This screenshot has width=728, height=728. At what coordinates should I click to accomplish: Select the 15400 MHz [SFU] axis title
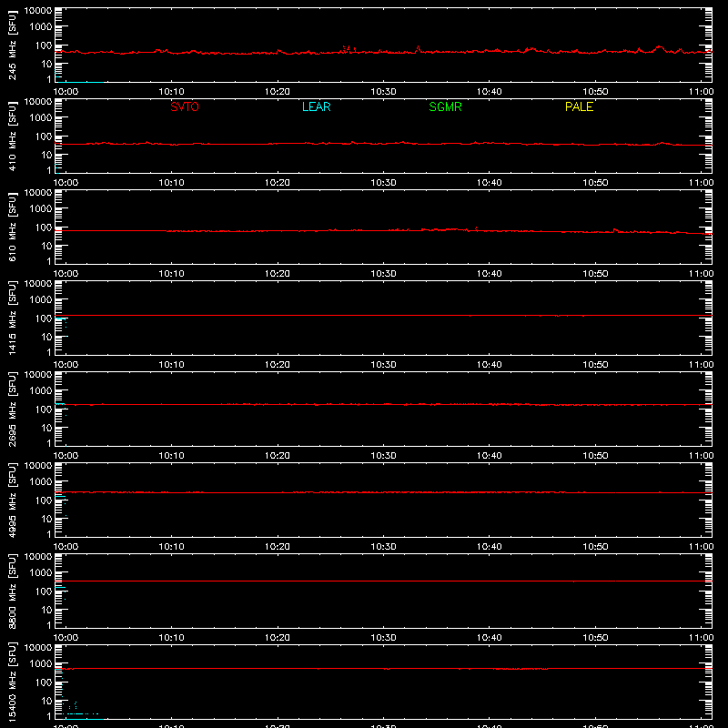coord(13,682)
